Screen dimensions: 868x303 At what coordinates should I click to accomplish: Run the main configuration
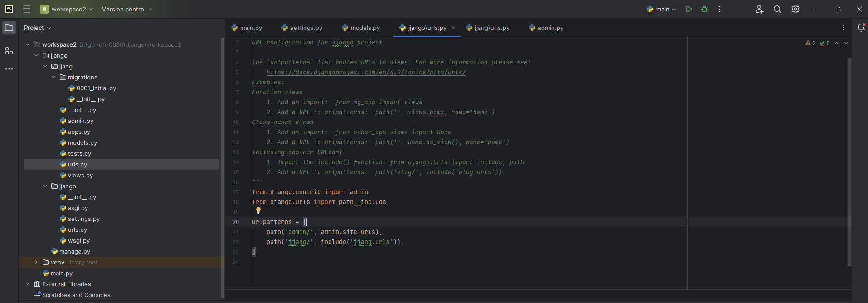pyautogui.click(x=689, y=9)
